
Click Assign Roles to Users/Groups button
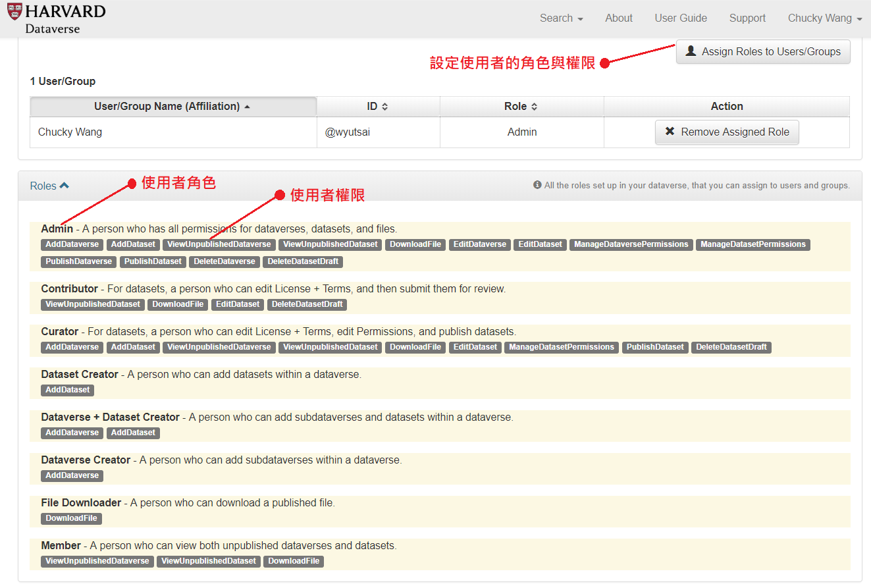click(x=763, y=51)
